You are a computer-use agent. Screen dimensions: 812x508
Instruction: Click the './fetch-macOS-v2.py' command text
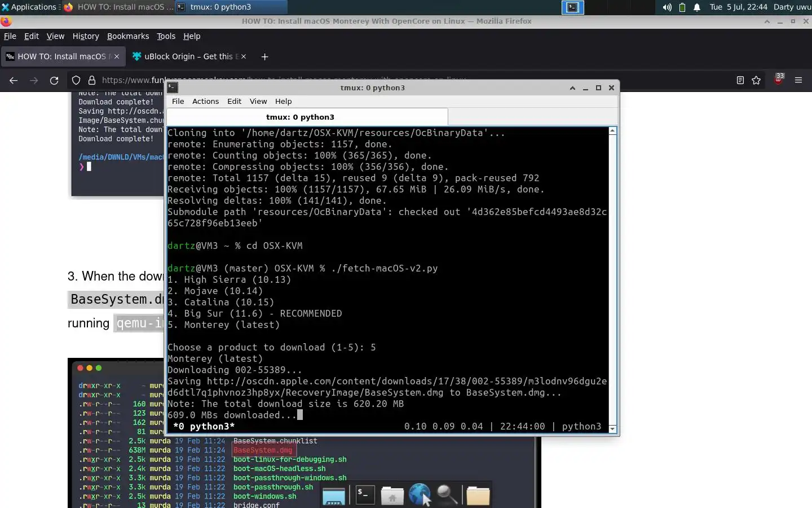pyautogui.click(x=384, y=268)
